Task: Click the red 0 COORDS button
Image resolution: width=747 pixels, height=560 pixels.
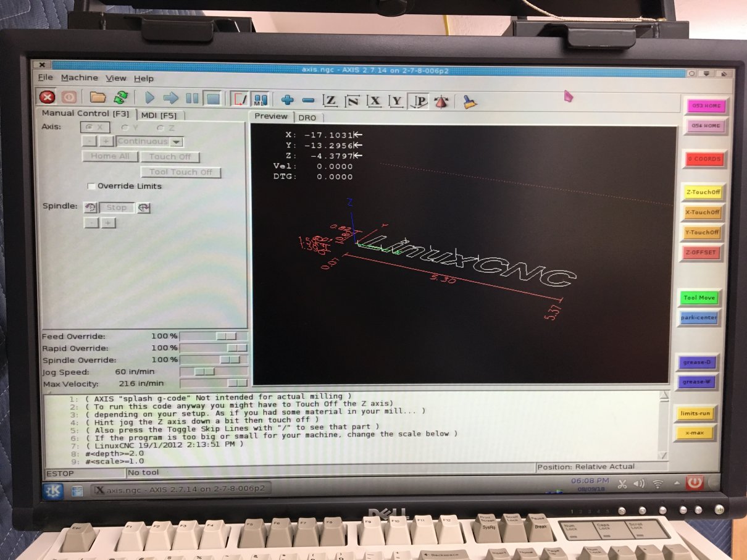Action: [x=704, y=159]
